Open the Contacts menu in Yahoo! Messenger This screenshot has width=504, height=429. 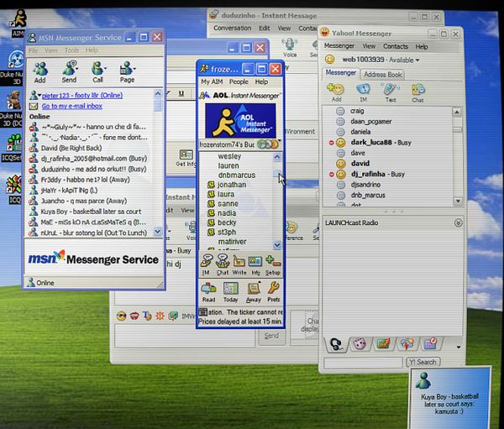click(x=396, y=47)
